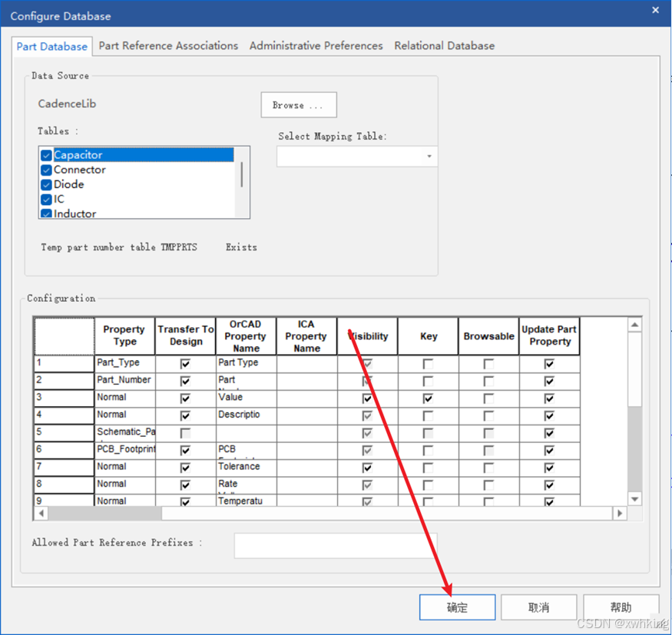Image resolution: width=672 pixels, height=635 pixels.
Task: Select the Value OrCAD property name cell
Action: tap(246, 399)
